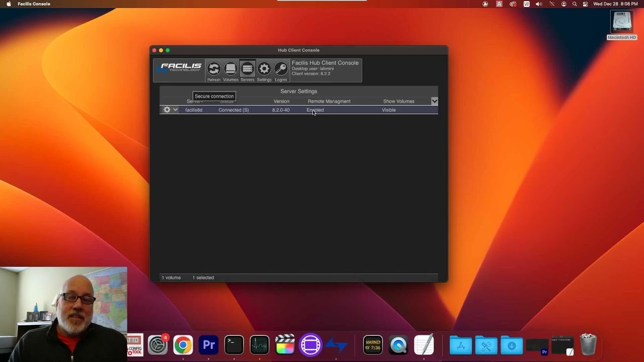Open Terminal from the Dock
This screenshot has width=644, height=362.
coord(234,345)
